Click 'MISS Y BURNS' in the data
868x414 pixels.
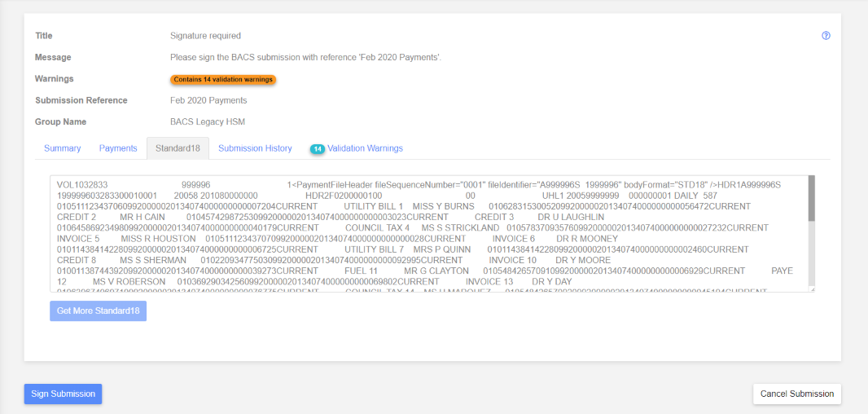(443, 206)
